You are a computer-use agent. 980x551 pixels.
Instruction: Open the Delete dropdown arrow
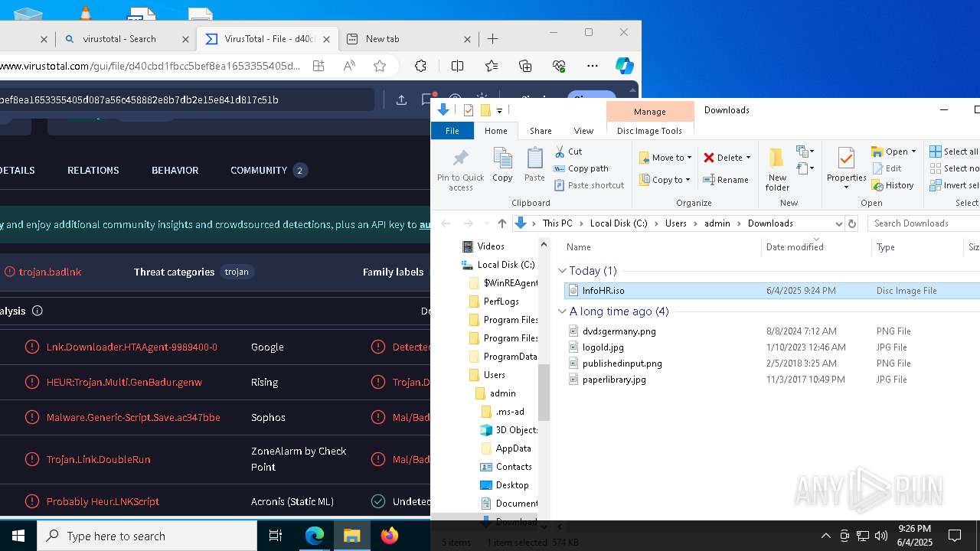point(748,158)
